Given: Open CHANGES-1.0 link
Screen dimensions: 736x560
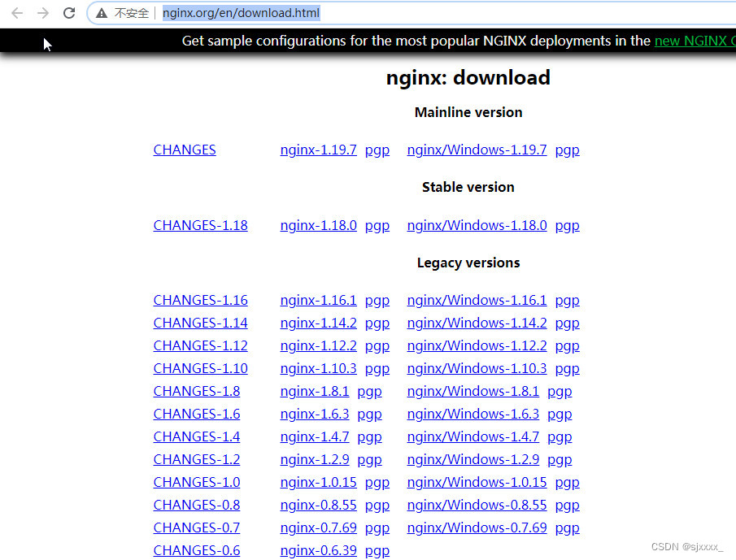Looking at the screenshot, I should 197,482.
